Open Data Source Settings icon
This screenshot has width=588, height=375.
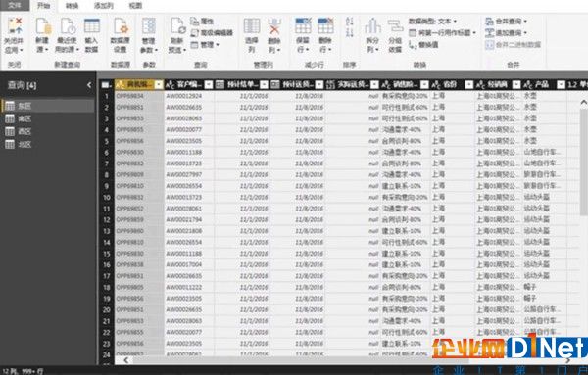pos(121,26)
